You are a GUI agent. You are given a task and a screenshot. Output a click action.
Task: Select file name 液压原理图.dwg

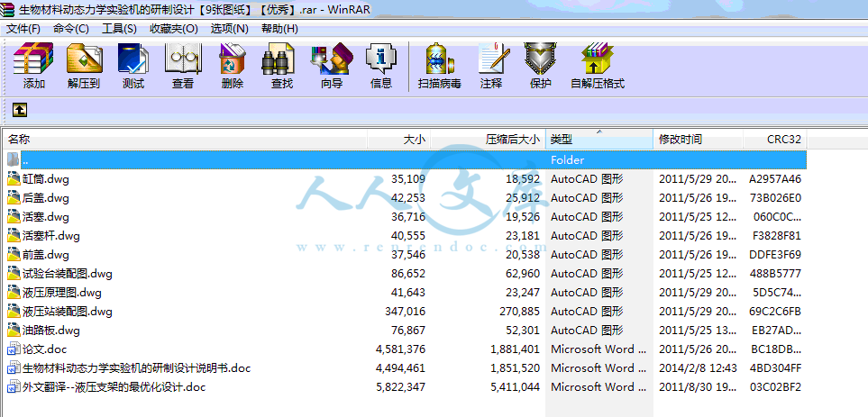point(62,292)
